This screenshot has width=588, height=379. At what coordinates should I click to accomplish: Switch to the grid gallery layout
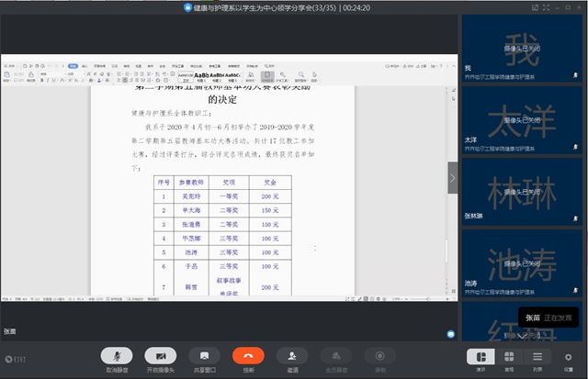pyautogui.click(x=510, y=358)
